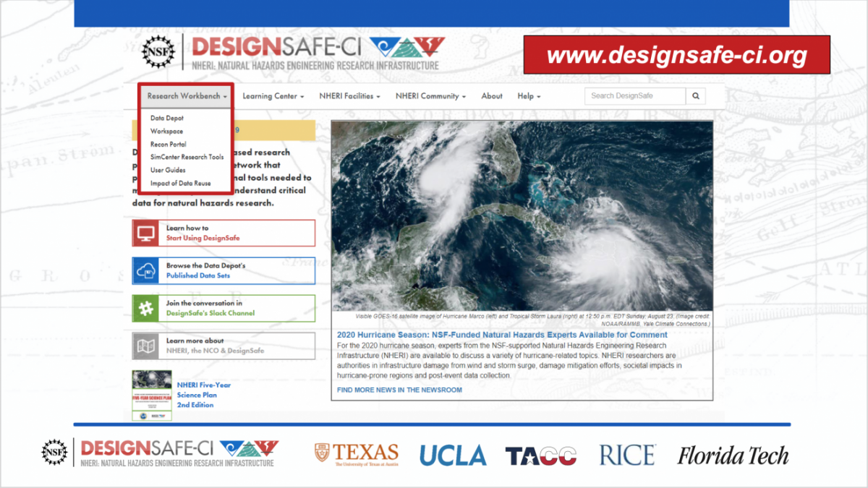This screenshot has width=868, height=488.
Task: Expand the Learning Center menu
Action: [x=273, y=95]
